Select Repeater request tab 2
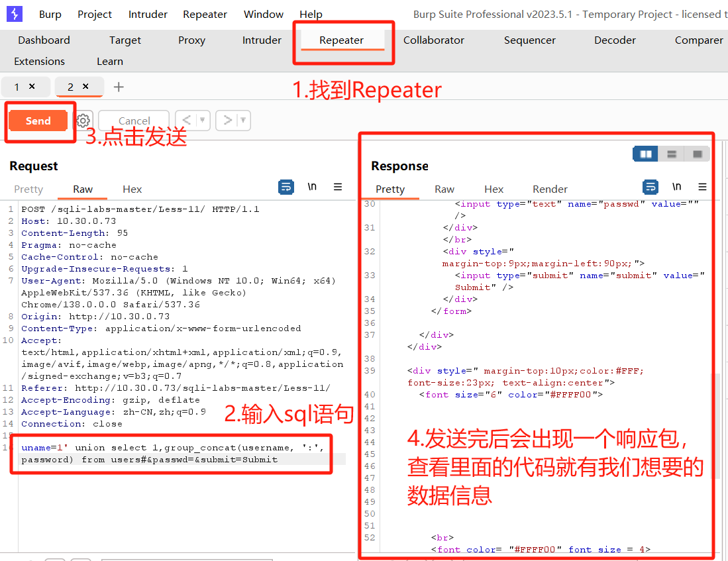This screenshot has height=561, width=728. pos(71,87)
